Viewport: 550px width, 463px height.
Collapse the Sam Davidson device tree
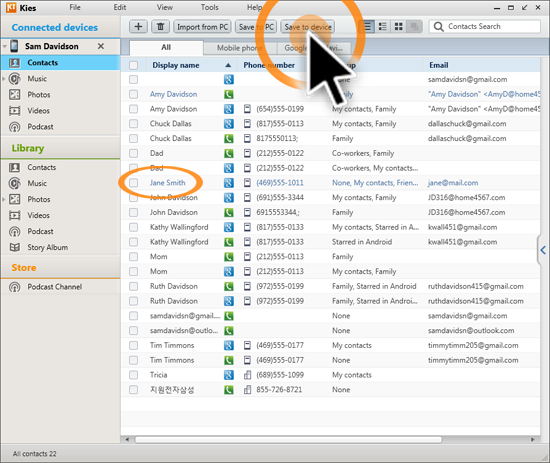coord(5,46)
